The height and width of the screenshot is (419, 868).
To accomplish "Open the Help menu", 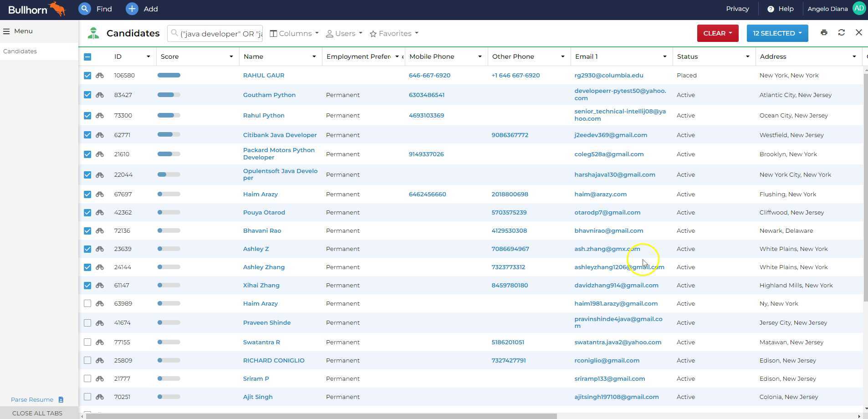I will tap(781, 9).
